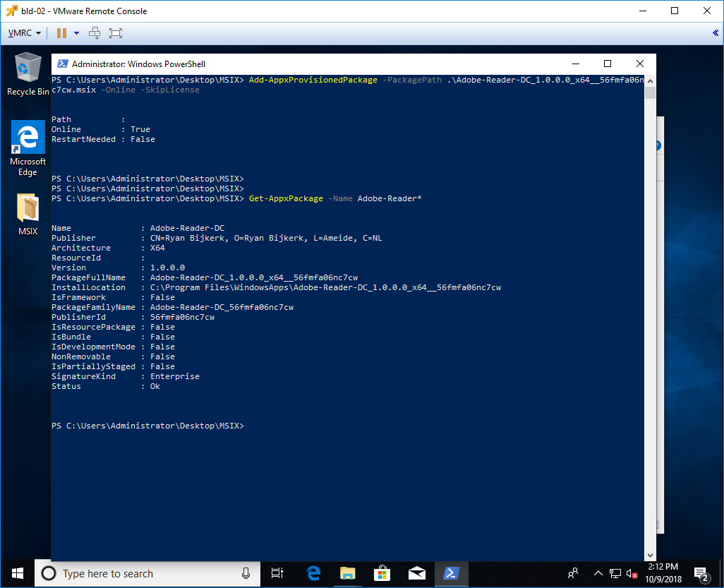Click the PowerShell scrollbar up arrow
The height and width of the screenshot is (588, 724).
click(x=650, y=81)
